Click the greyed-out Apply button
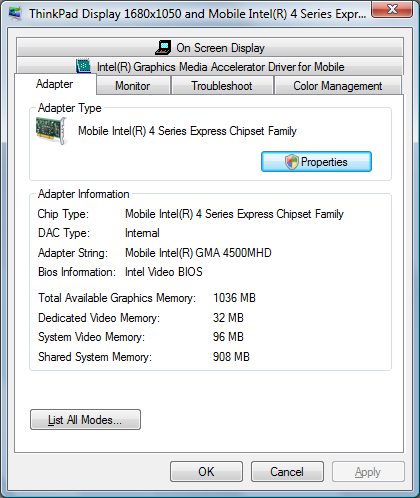 (368, 472)
